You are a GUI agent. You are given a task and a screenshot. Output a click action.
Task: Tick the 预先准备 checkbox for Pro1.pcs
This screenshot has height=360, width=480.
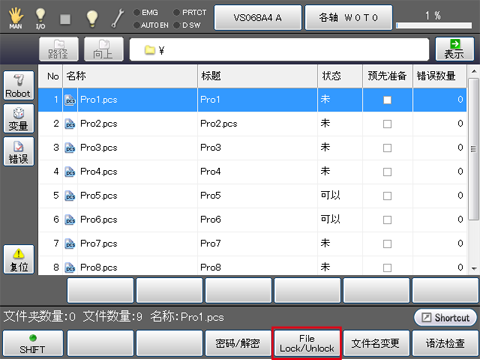point(387,100)
